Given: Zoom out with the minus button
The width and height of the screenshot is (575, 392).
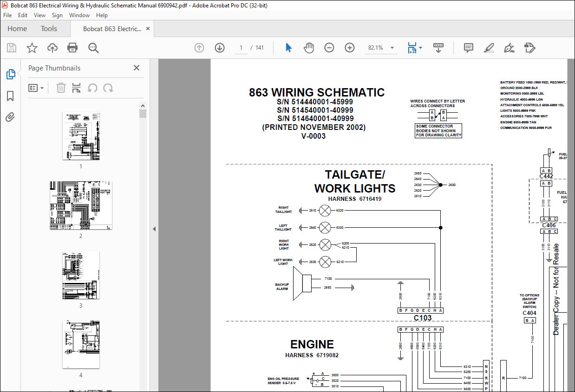Looking at the screenshot, I should pyautogui.click(x=329, y=48).
